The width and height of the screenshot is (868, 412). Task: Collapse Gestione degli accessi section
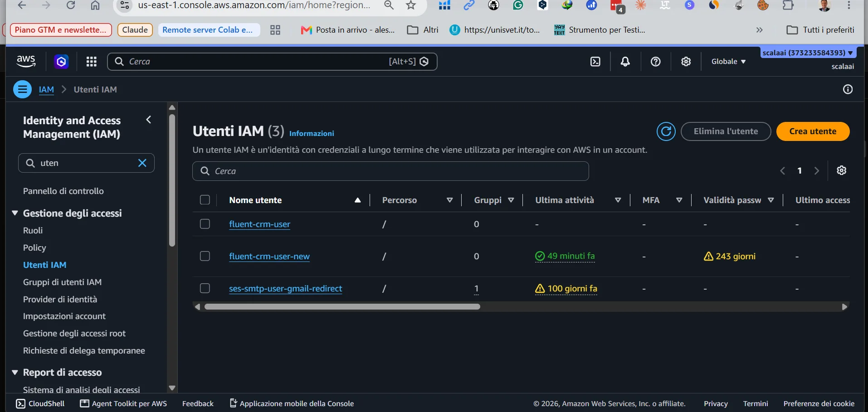15,213
